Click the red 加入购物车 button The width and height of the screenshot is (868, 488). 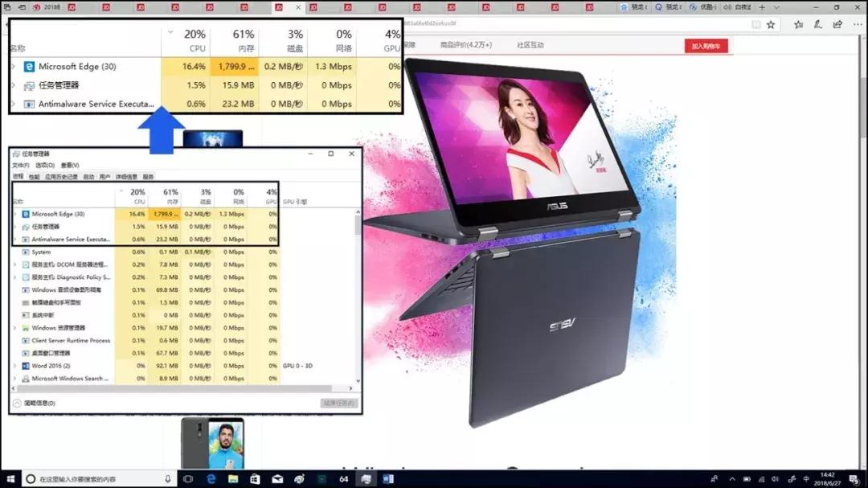[706, 46]
